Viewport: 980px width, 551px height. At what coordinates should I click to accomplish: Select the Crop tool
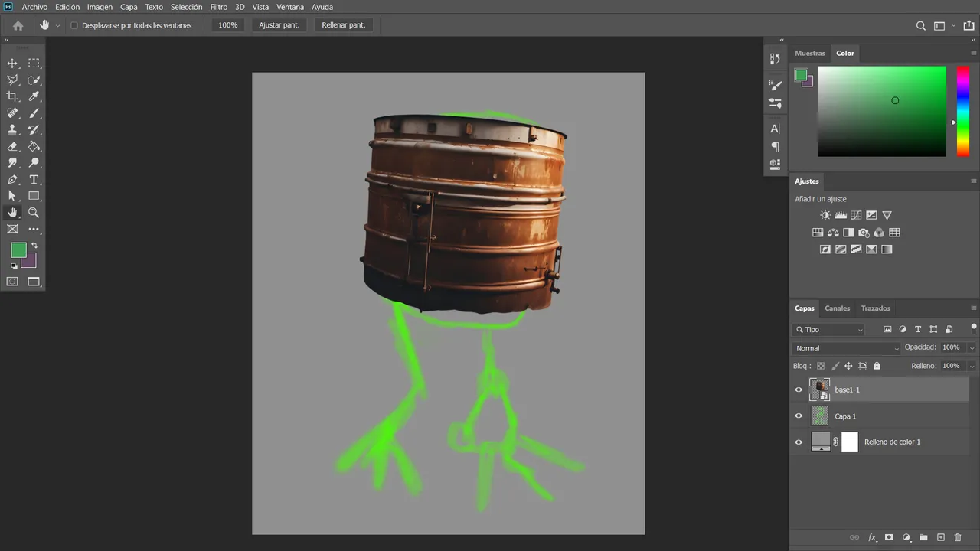pyautogui.click(x=12, y=96)
